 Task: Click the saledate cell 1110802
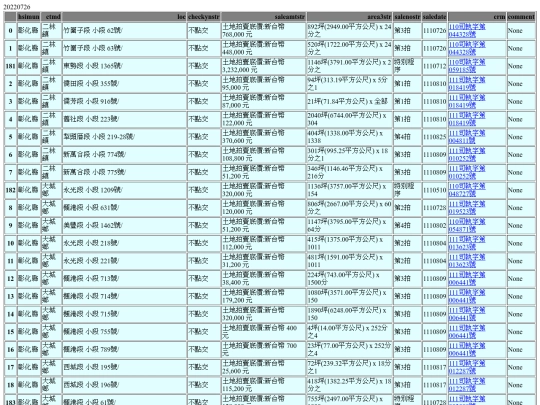click(435, 226)
